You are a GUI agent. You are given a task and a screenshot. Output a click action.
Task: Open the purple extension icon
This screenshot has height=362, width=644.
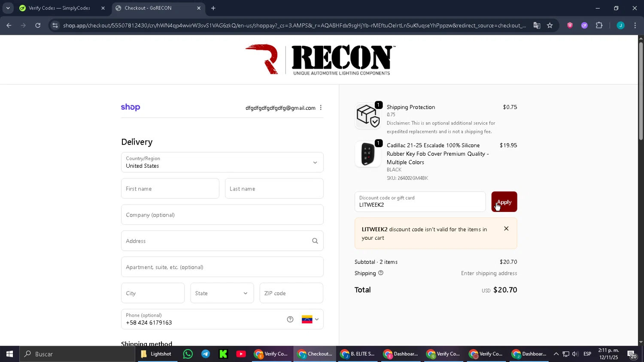[x=584, y=25]
